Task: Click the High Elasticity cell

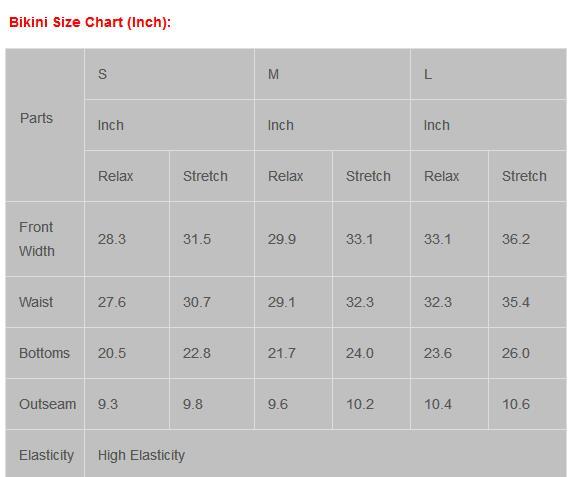Action: [x=141, y=455]
